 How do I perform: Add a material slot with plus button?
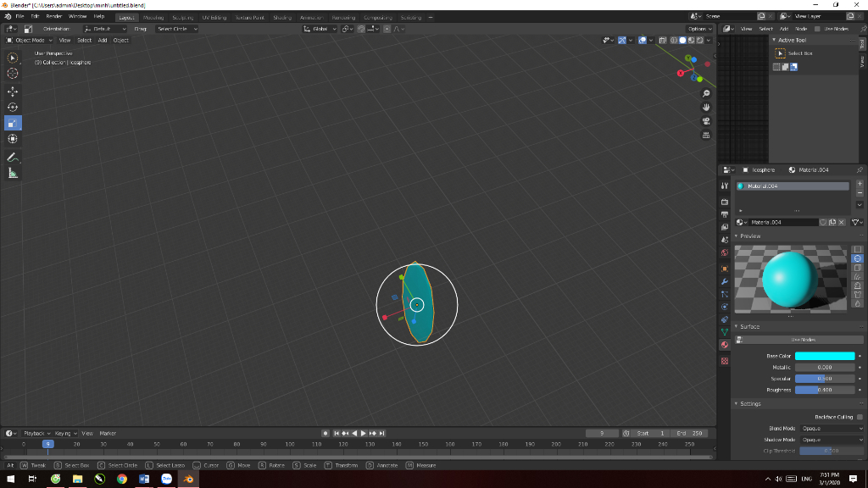(x=860, y=184)
